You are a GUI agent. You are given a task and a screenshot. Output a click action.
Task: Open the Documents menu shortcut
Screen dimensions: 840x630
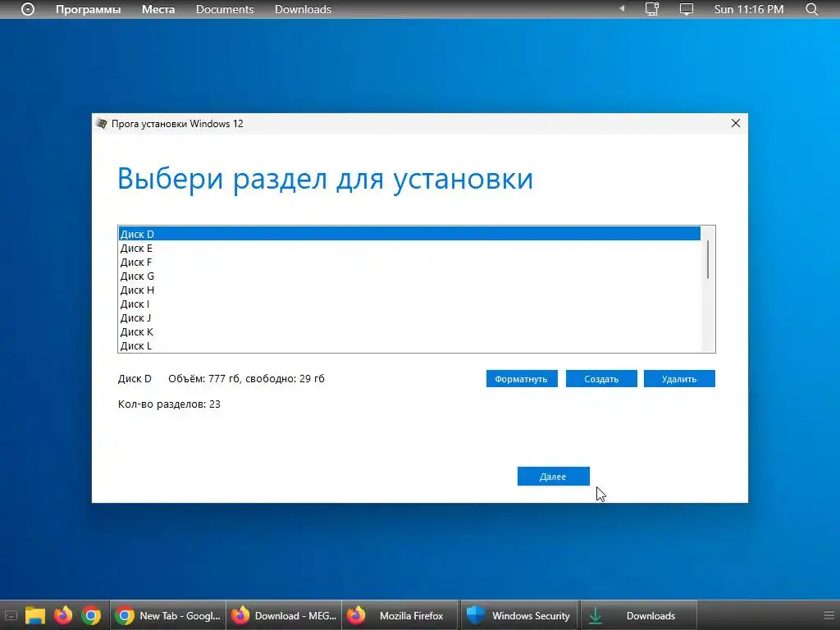coord(225,9)
